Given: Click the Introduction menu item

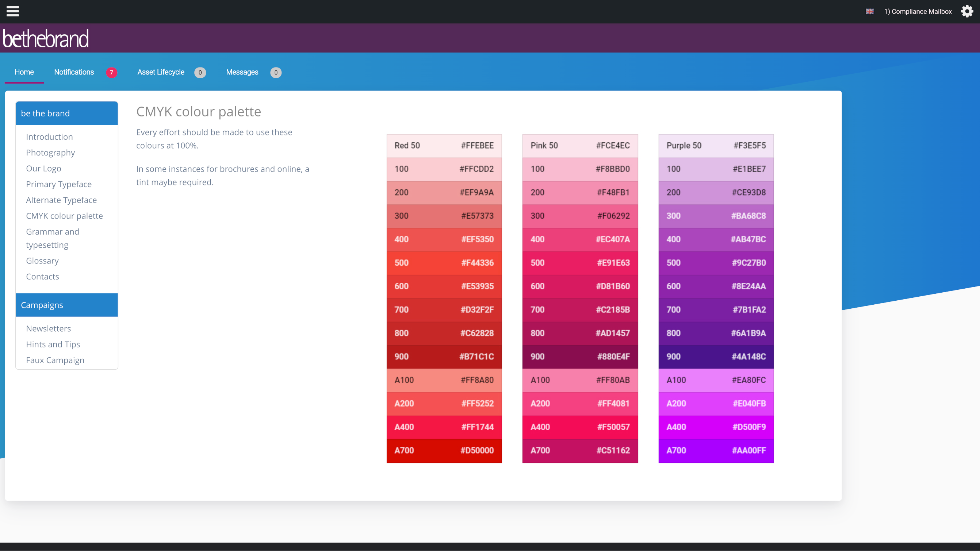Looking at the screenshot, I should click(49, 136).
